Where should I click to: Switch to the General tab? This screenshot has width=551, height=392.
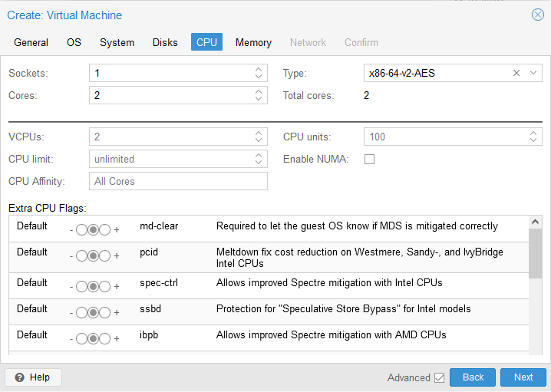(31, 42)
